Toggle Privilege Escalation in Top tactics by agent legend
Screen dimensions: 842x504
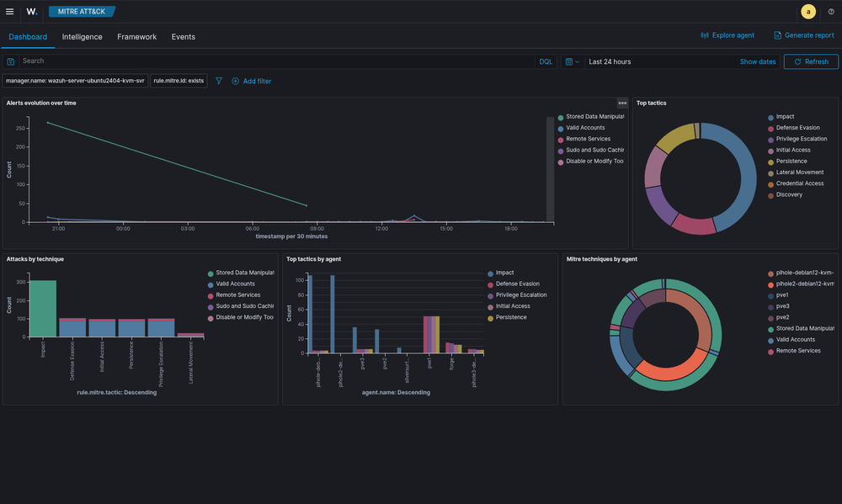coord(518,295)
